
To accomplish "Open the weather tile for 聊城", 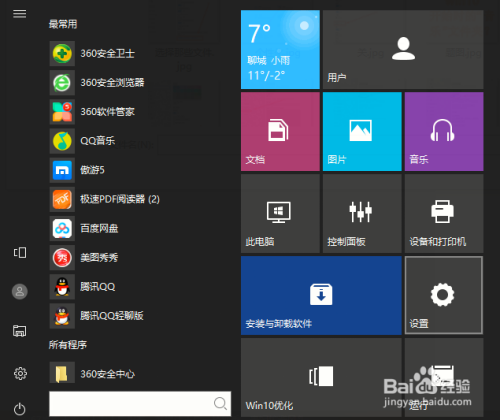I will [280, 50].
